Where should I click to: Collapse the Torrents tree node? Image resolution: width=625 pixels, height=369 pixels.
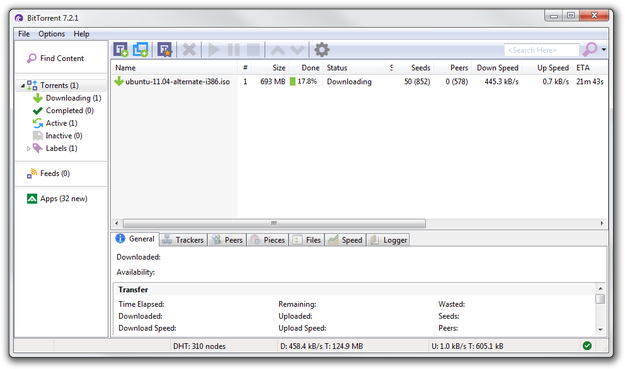click(x=23, y=86)
